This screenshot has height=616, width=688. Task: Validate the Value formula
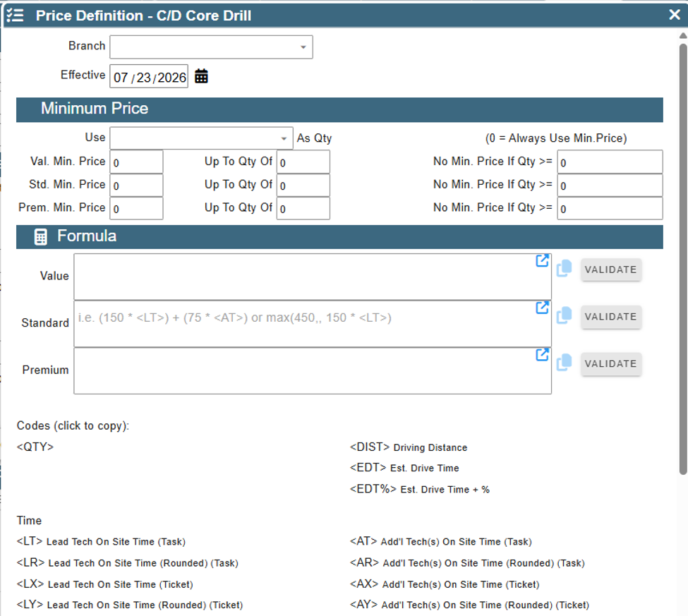click(x=611, y=270)
